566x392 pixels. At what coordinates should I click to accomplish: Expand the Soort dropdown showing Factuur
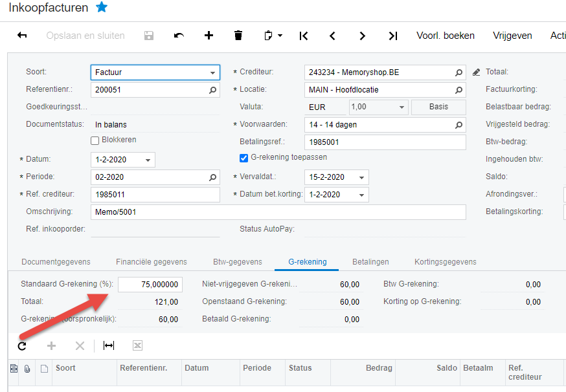pyautogui.click(x=212, y=73)
